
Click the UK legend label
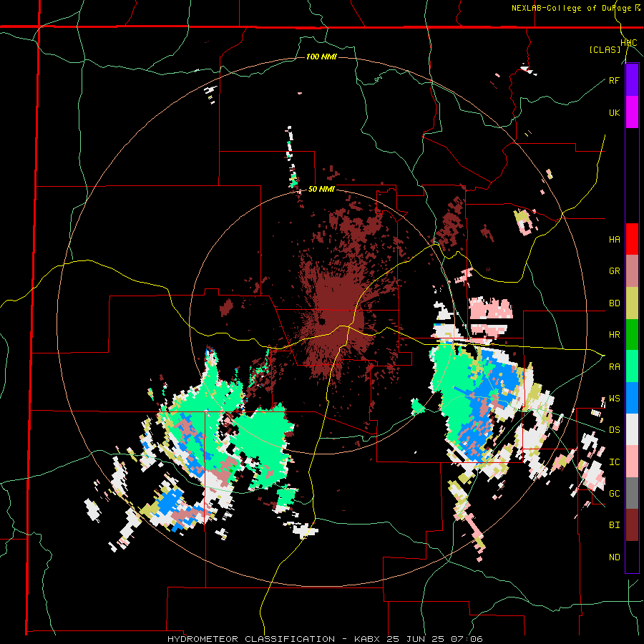coord(614,113)
